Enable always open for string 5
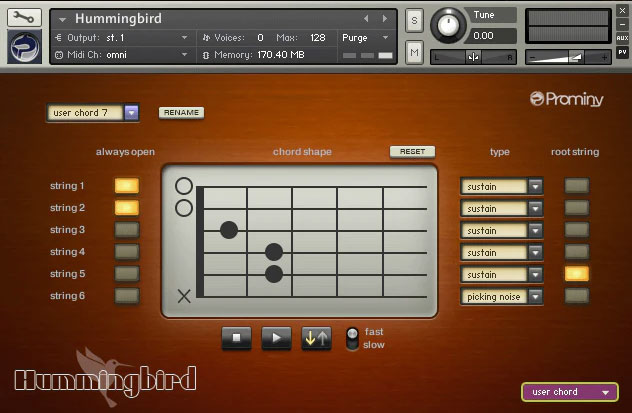632x413 pixels. pos(127,274)
